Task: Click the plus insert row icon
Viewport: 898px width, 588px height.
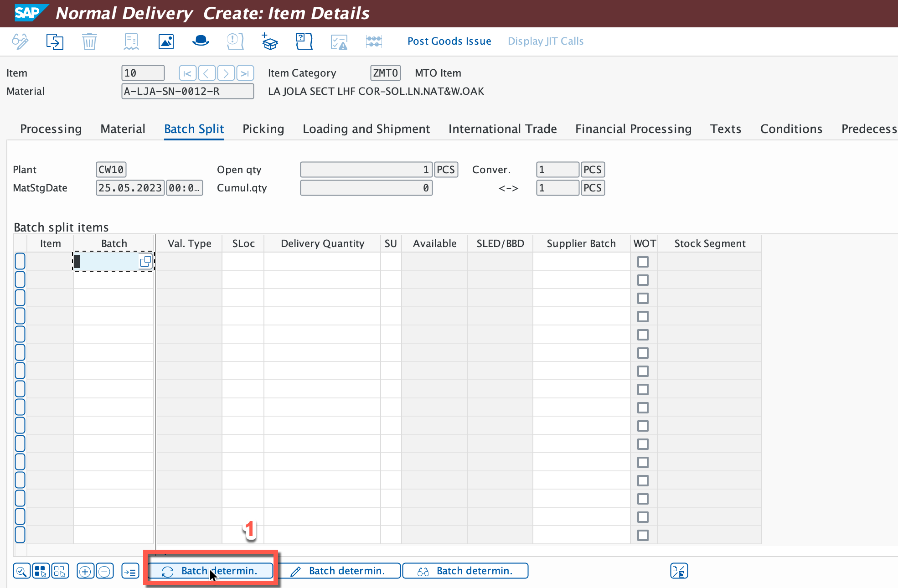Action: coord(85,571)
